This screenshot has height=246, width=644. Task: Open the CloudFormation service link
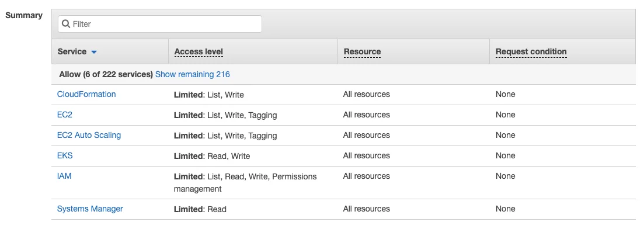point(86,94)
